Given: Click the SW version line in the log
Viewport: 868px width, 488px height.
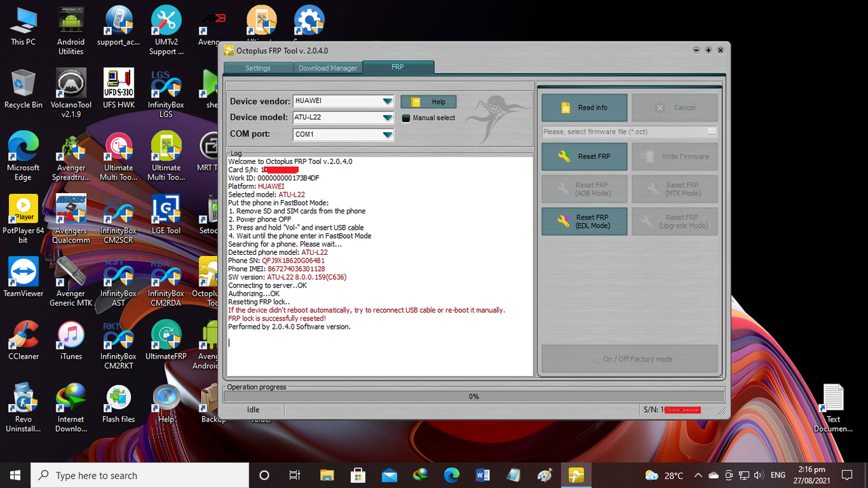Looking at the screenshot, I should coord(288,277).
